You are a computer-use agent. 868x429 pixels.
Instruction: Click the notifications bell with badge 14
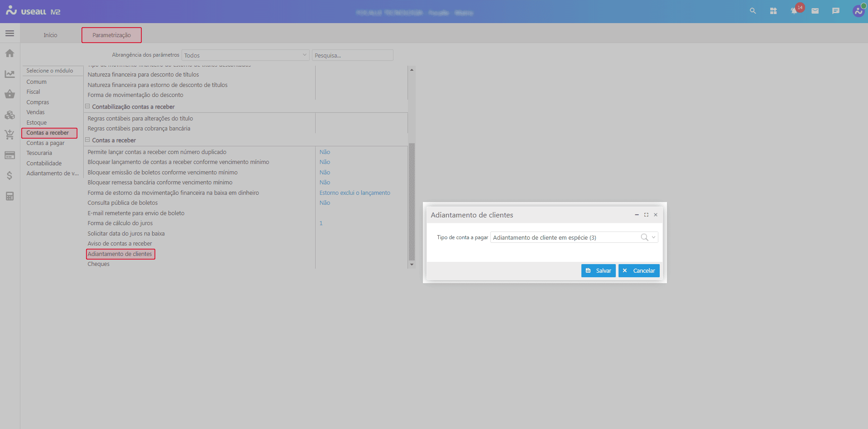pos(794,11)
